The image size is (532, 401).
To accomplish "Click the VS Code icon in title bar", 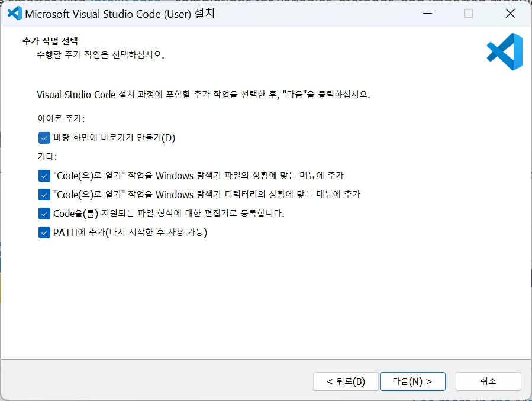I will coord(15,14).
